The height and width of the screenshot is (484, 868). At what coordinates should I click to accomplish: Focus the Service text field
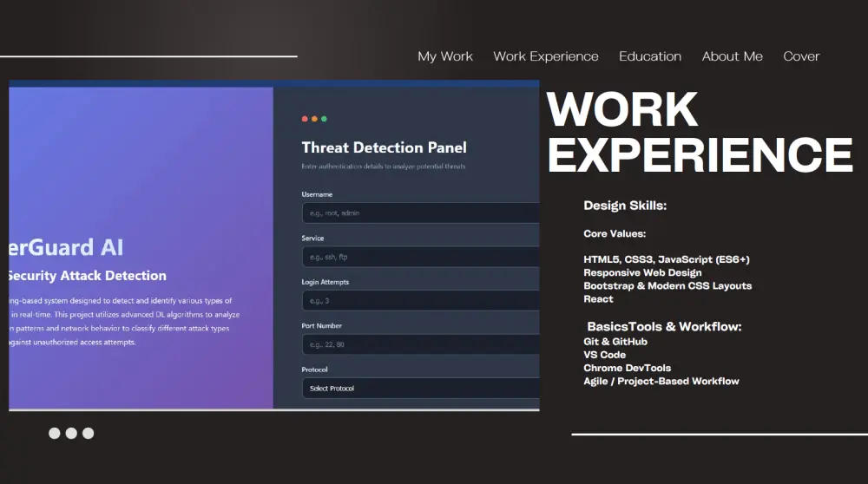[x=421, y=257]
